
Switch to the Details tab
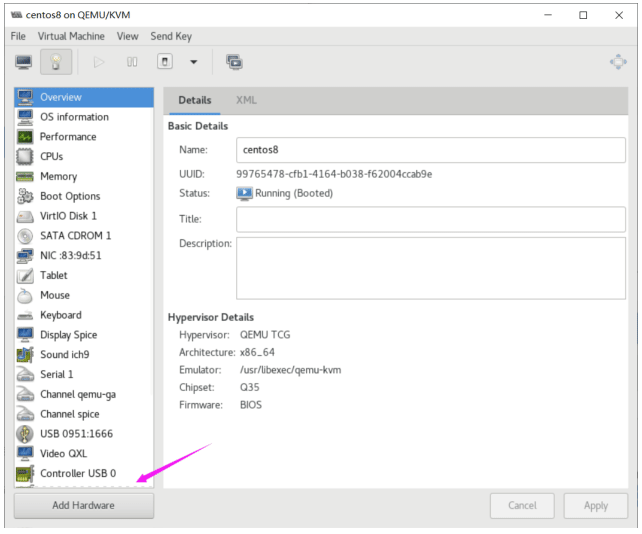[x=194, y=100]
